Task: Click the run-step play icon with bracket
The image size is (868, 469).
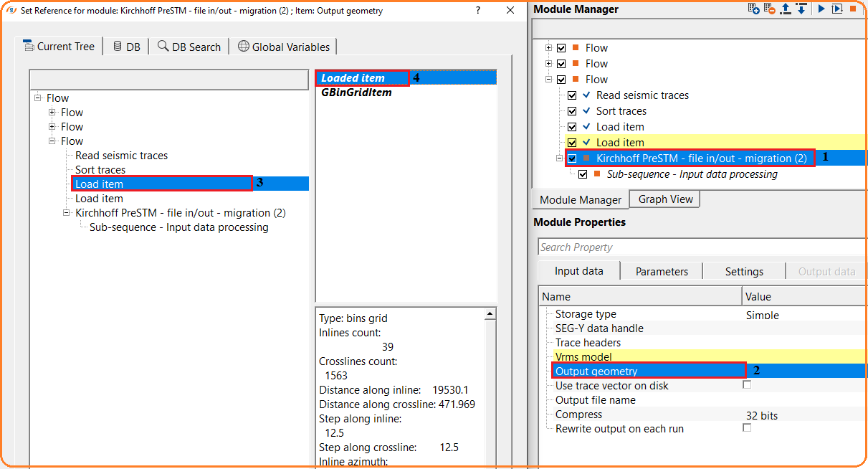Action: pyautogui.click(x=836, y=9)
